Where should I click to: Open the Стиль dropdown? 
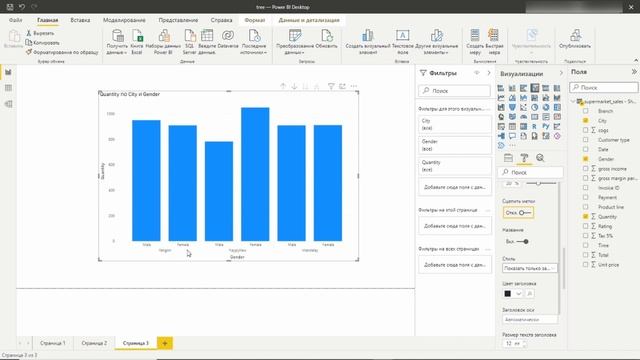pyautogui.click(x=529, y=268)
